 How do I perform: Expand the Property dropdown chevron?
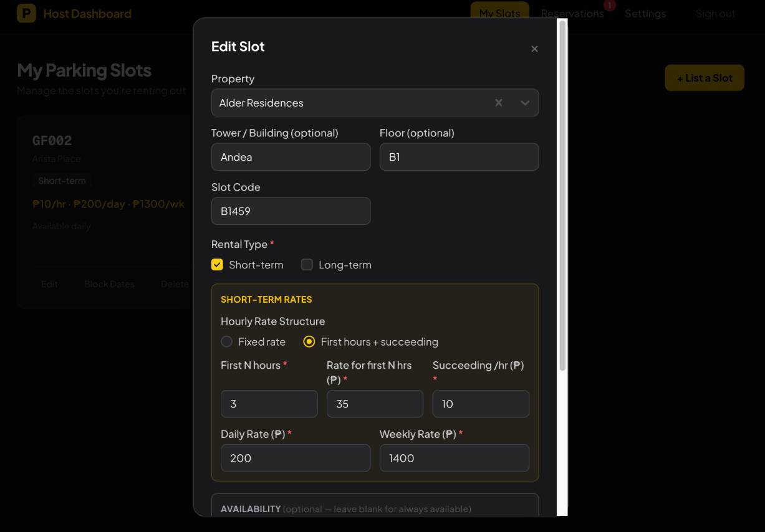(525, 103)
